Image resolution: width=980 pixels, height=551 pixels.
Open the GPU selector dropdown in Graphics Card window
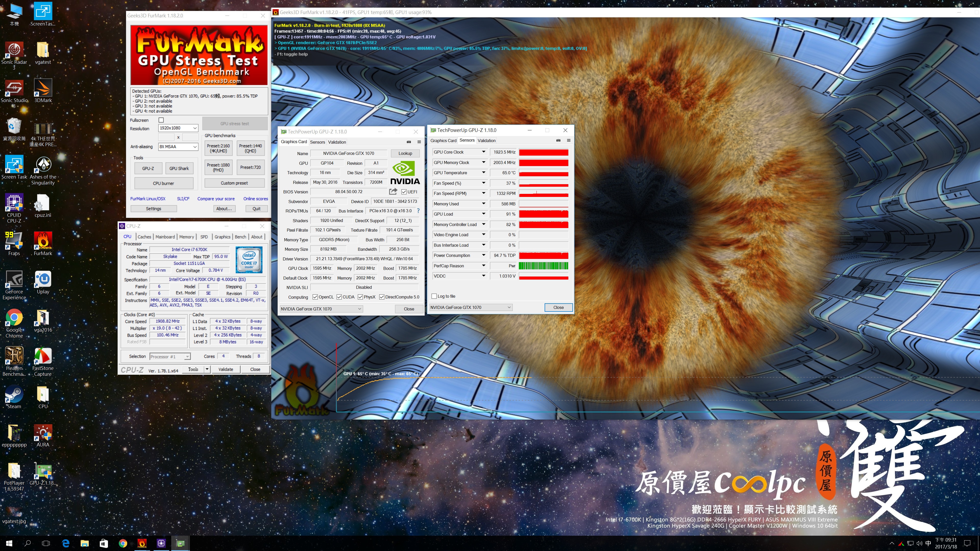point(321,309)
